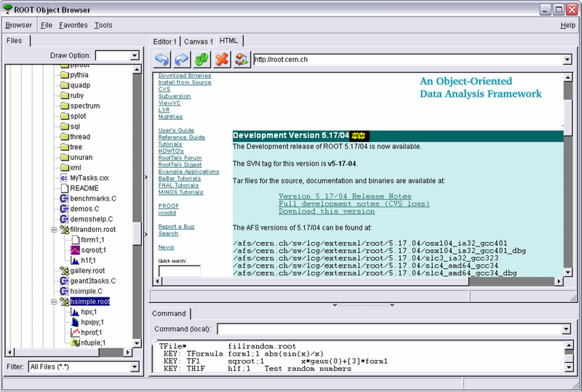
Task: Expand the URL address bar dropdown
Action: [567, 60]
